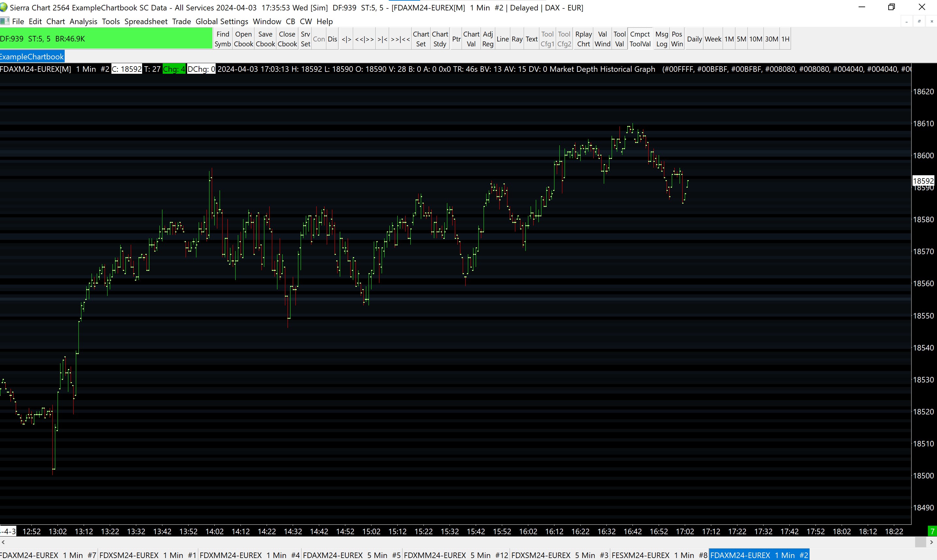Select the Line drawing tool
This screenshot has width=937, height=560.
(502, 39)
